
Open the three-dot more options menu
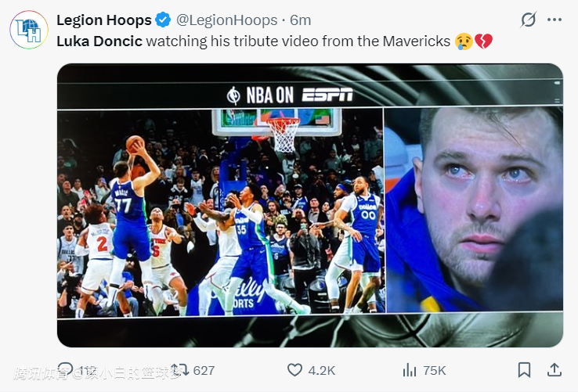coord(554,20)
